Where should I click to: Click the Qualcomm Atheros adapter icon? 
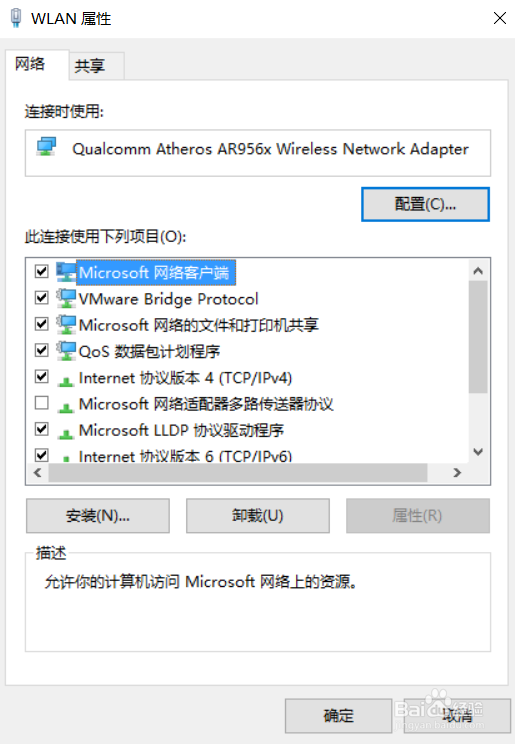47,147
